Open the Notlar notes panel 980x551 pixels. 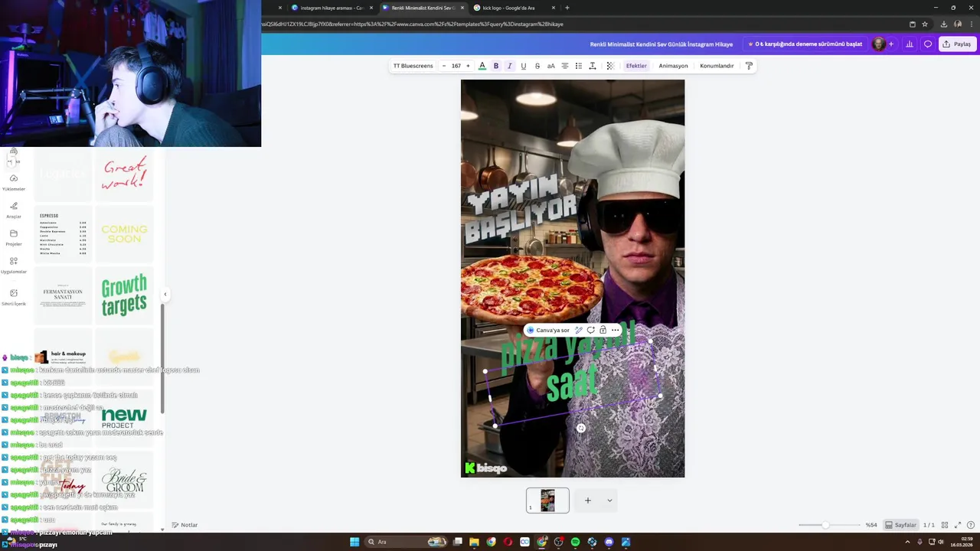click(x=185, y=525)
